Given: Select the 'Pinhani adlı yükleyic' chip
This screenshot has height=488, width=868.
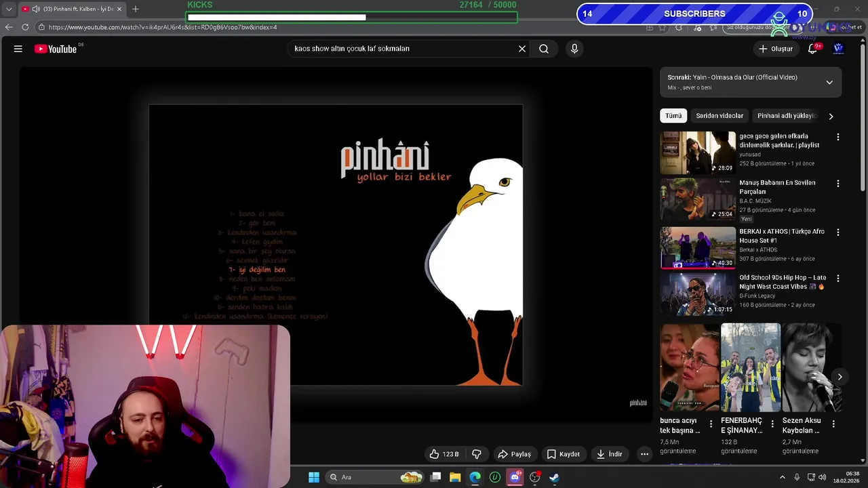Looking at the screenshot, I should pos(786,116).
